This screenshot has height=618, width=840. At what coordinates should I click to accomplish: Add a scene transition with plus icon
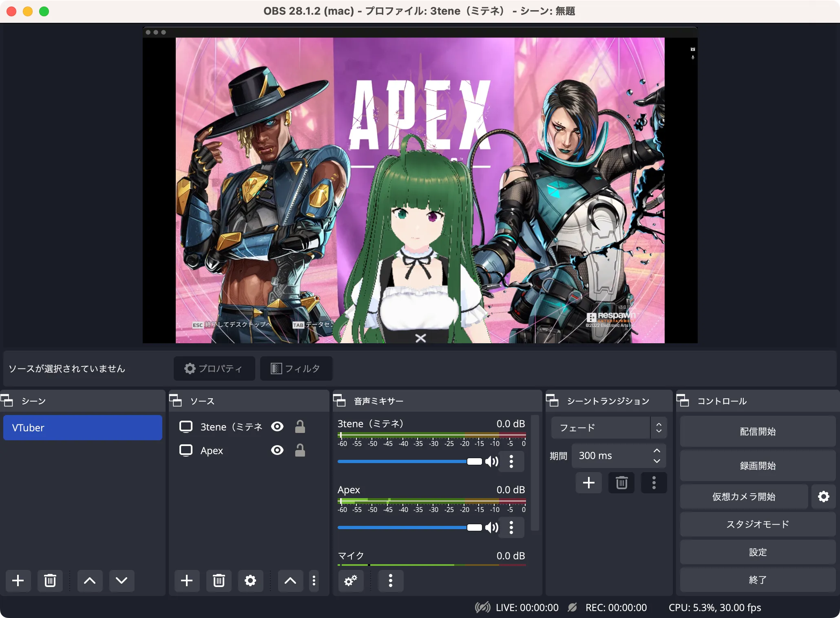click(x=589, y=483)
